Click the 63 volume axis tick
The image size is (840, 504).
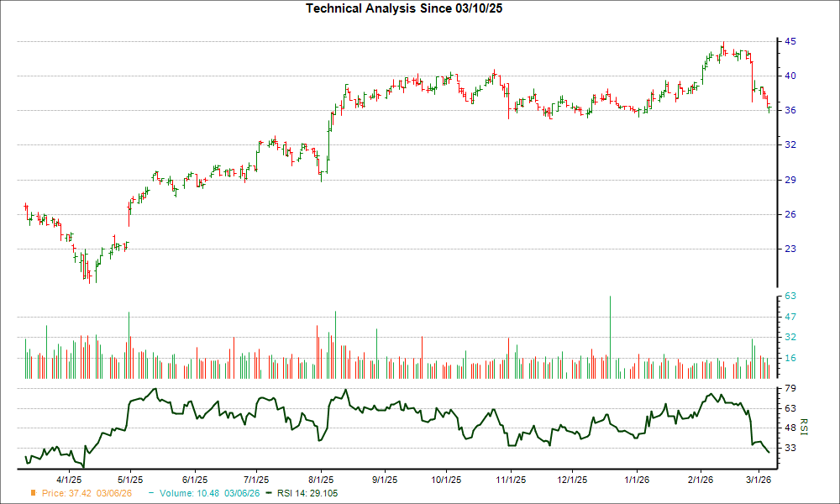(790, 296)
